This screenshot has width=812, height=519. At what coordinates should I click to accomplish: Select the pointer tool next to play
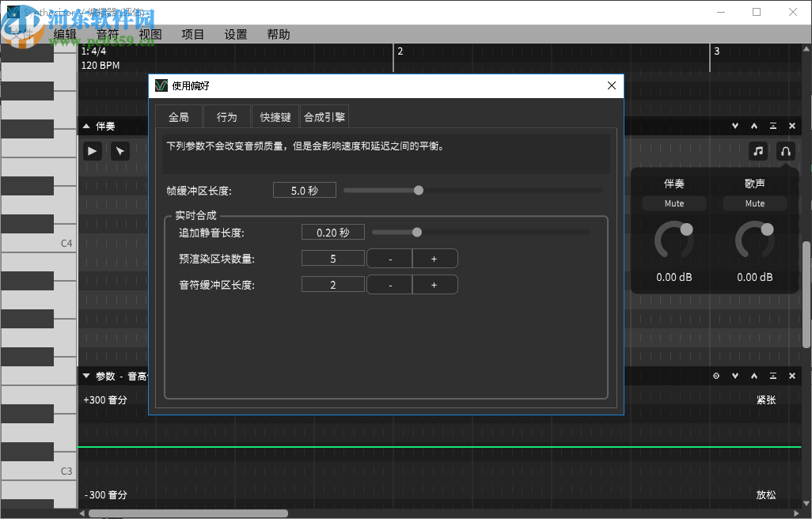[120, 150]
